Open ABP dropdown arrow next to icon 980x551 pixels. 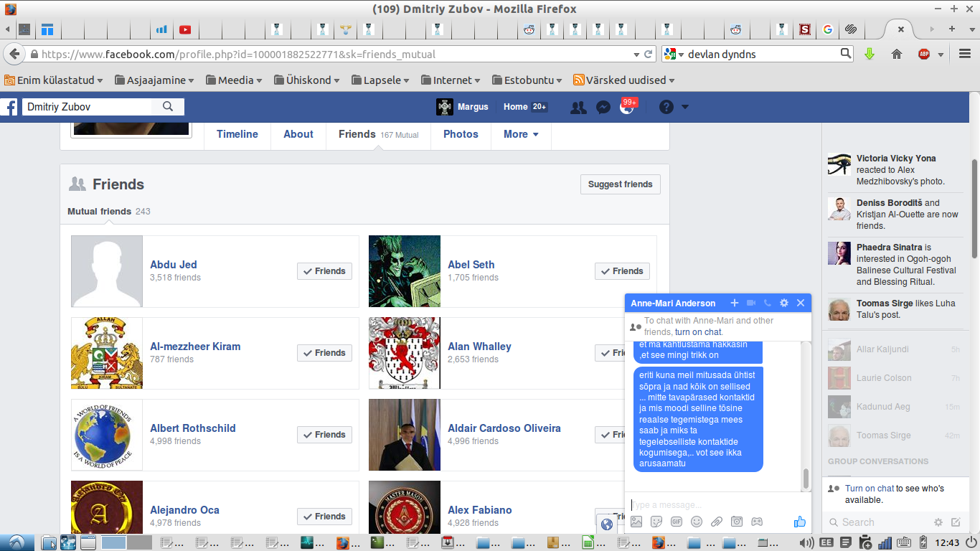pyautogui.click(x=941, y=55)
